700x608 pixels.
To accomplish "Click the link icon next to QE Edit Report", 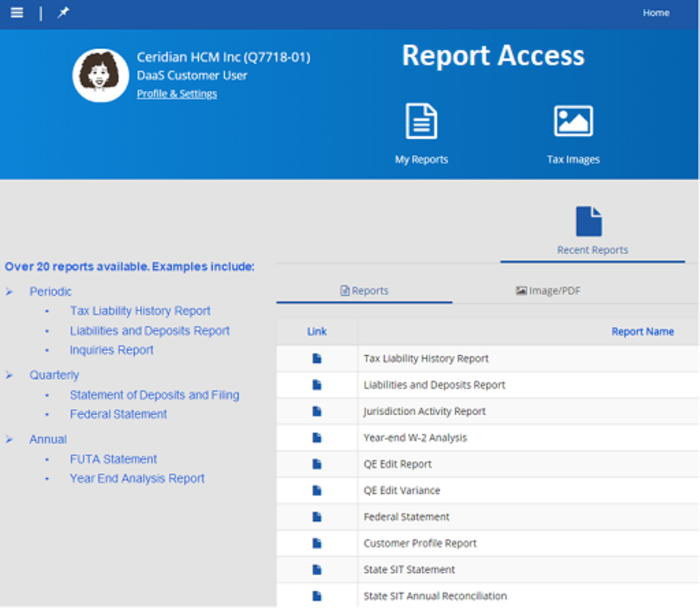I will pyautogui.click(x=316, y=463).
